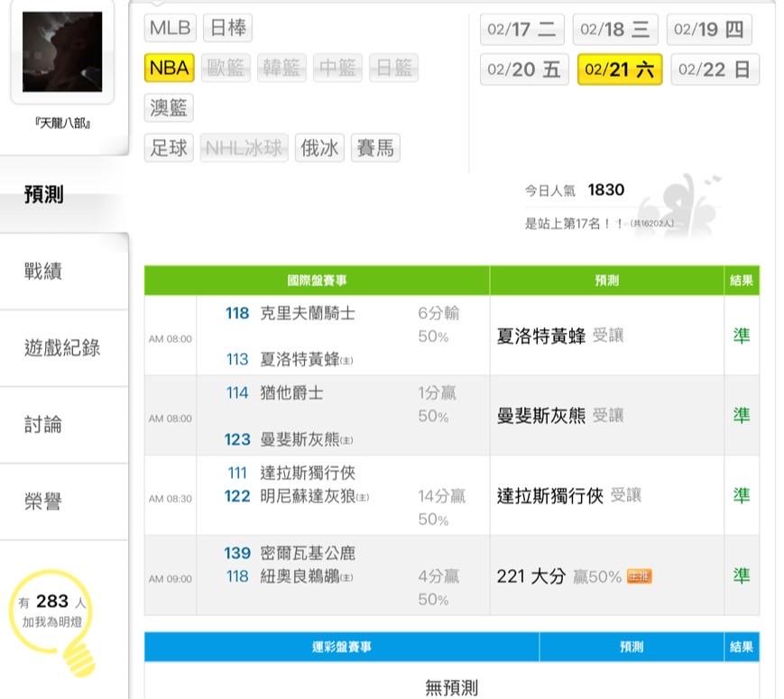This screenshot has height=699, width=784.
Task: Click the 國際盤賽事 table header
Action: [317, 280]
